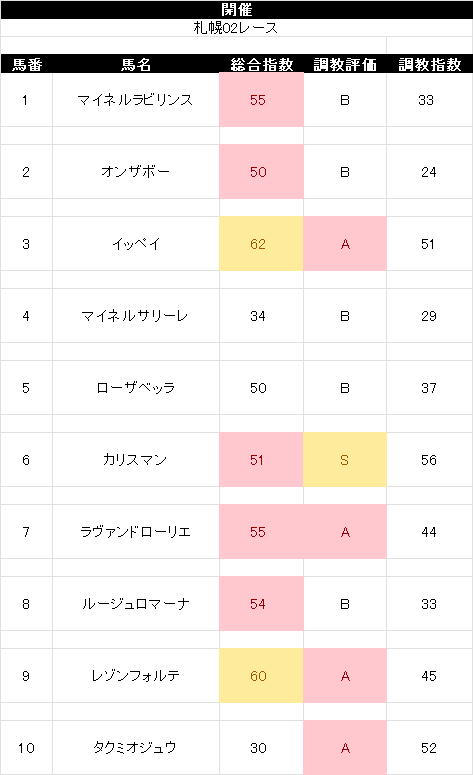Click the 調教指数 header cell

click(430, 64)
